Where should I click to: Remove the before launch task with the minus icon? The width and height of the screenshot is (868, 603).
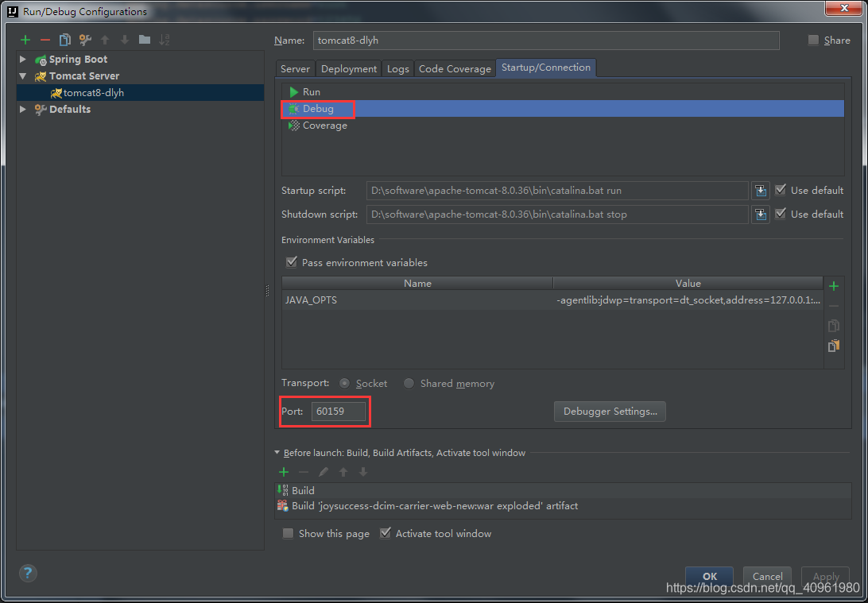click(x=304, y=472)
